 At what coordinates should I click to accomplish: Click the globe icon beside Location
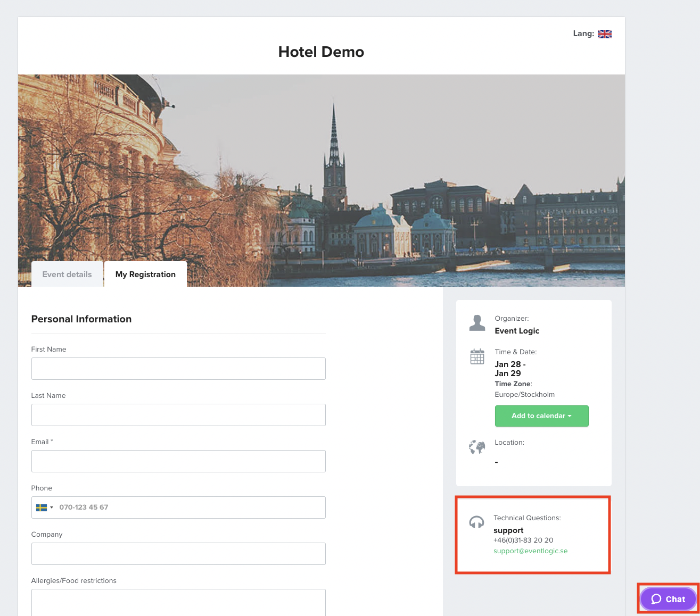(x=477, y=447)
